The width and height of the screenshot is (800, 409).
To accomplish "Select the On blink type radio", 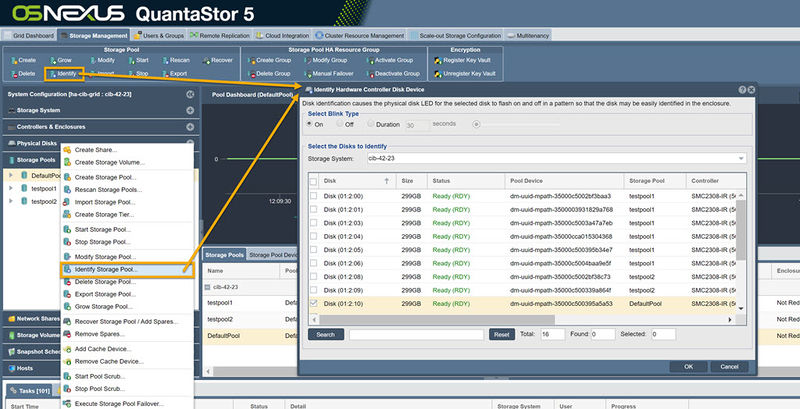I will coord(309,124).
